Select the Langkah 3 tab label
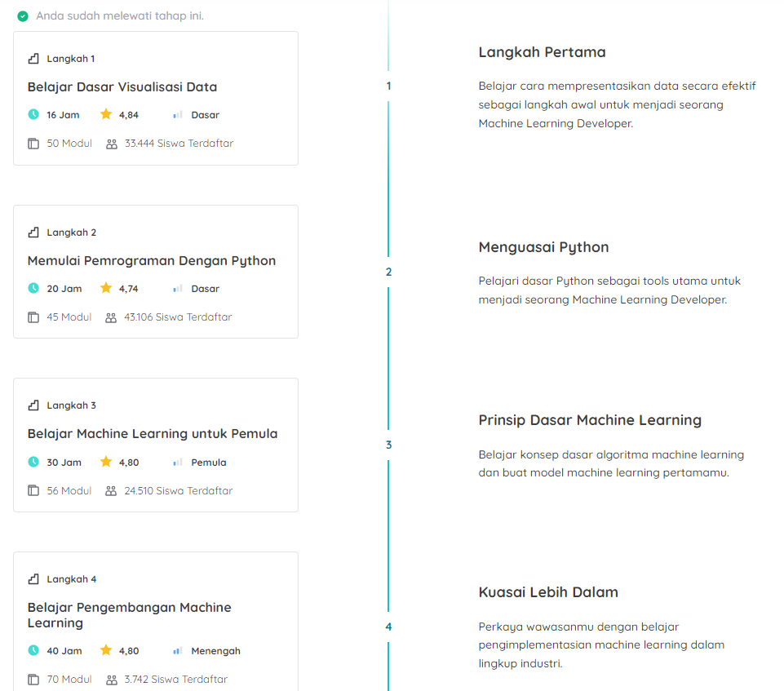Viewport: 784px width, 691px height. [73, 405]
